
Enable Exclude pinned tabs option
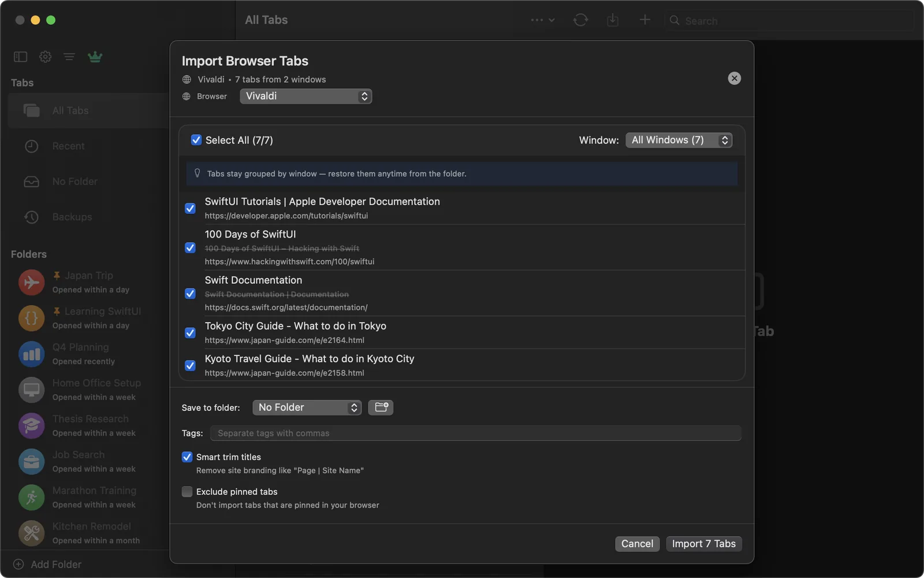187,492
